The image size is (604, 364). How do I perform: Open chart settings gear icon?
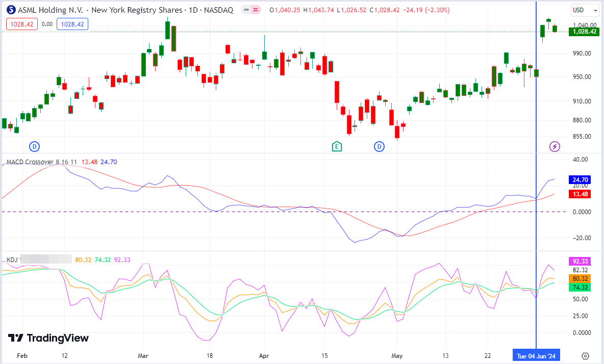coord(585,356)
